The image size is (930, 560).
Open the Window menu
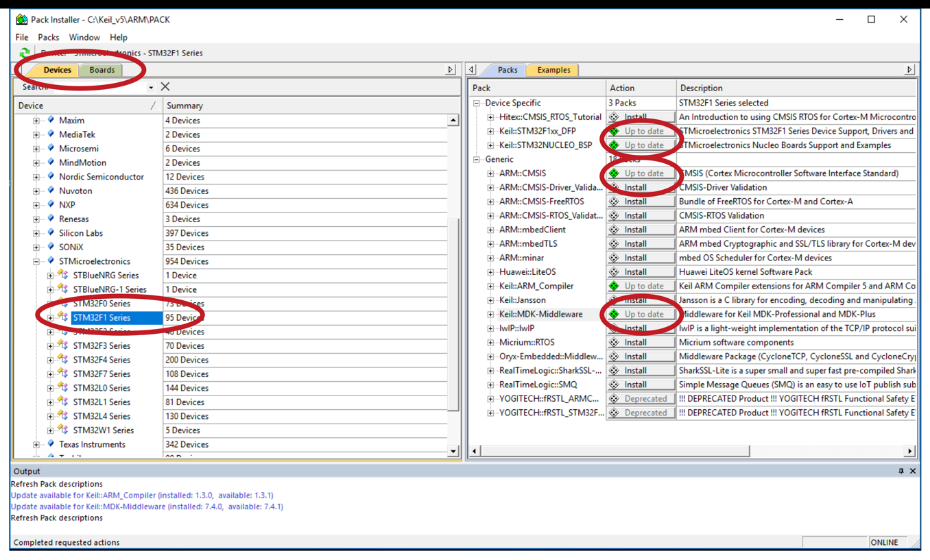84,37
